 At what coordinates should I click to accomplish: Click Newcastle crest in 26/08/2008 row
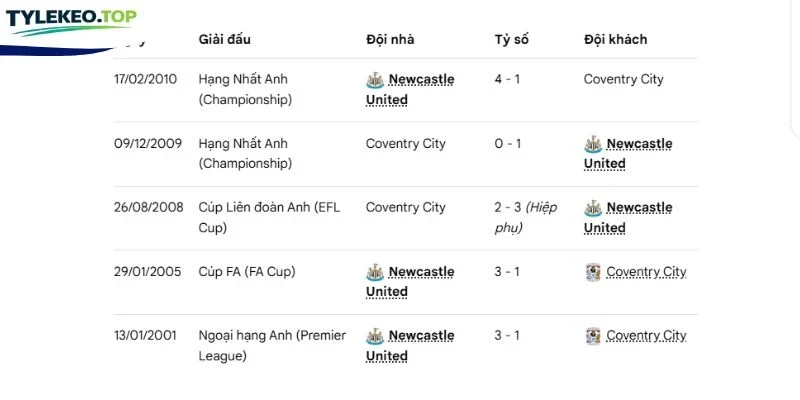pos(593,208)
